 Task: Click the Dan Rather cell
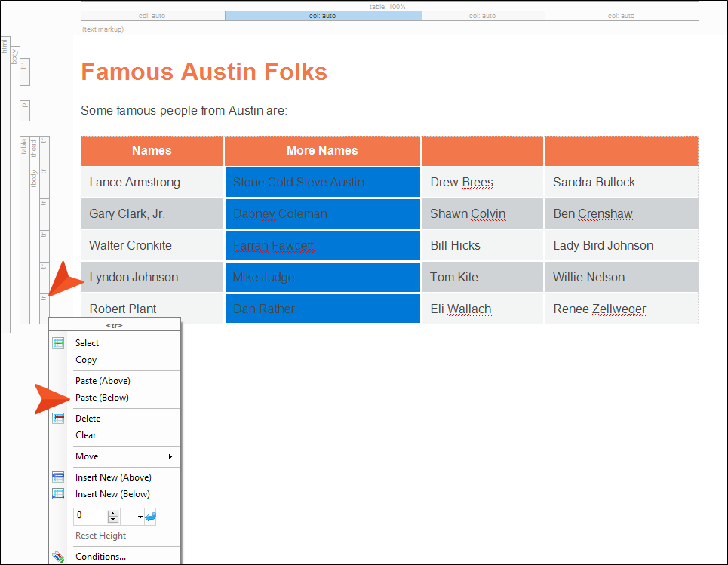point(323,309)
